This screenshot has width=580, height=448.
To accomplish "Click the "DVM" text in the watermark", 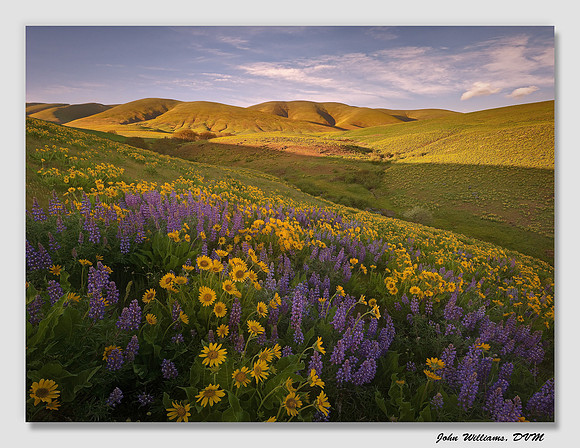I will tap(528, 437).
